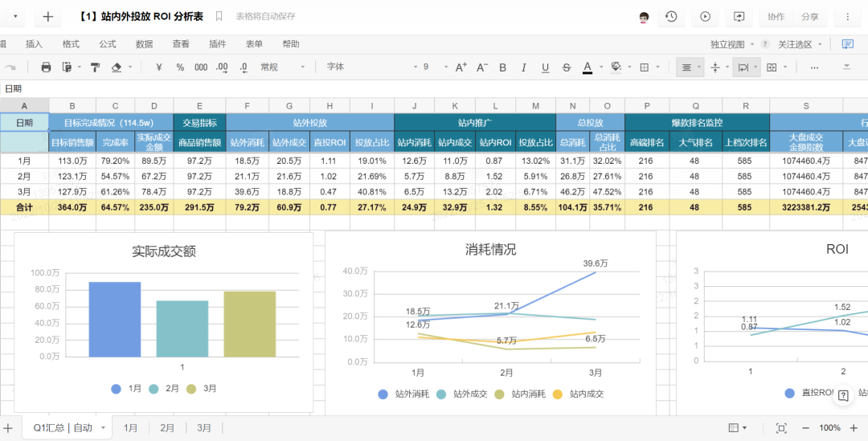
Task: Open the 格式 menu
Action: click(71, 44)
